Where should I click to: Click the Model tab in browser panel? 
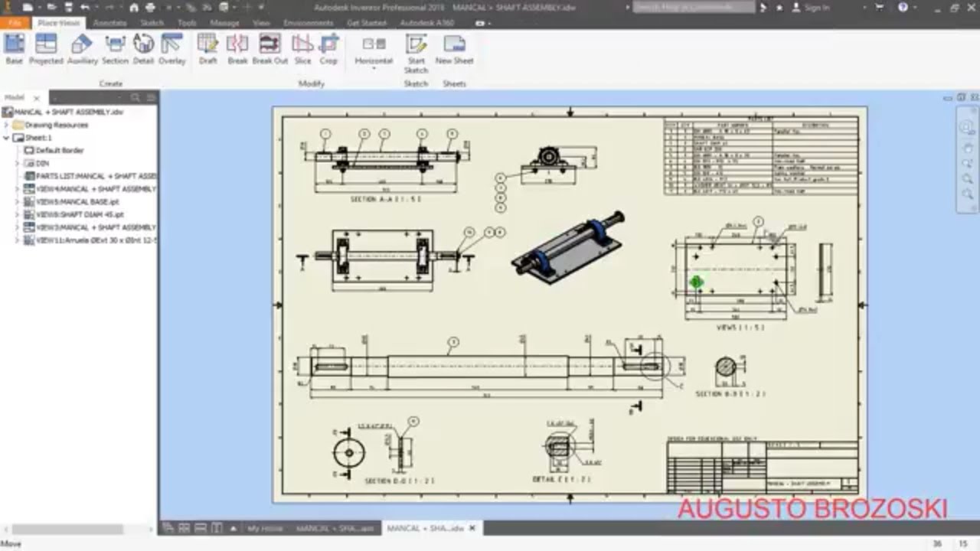[15, 97]
